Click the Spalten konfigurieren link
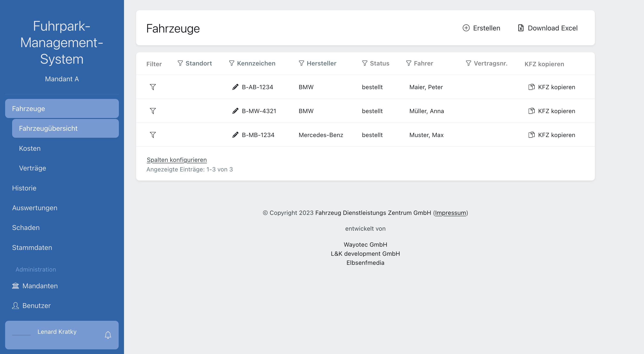This screenshot has width=644, height=354. coord(177,160)
